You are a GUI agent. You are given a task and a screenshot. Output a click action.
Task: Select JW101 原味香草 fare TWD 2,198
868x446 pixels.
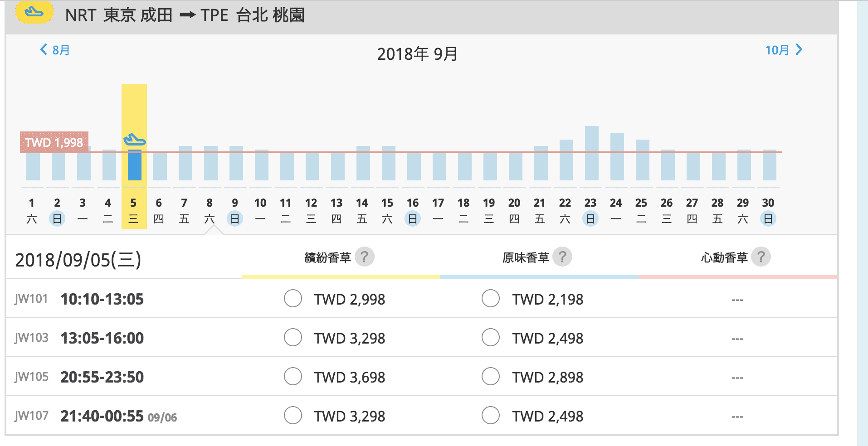click(x=491, y=299)
